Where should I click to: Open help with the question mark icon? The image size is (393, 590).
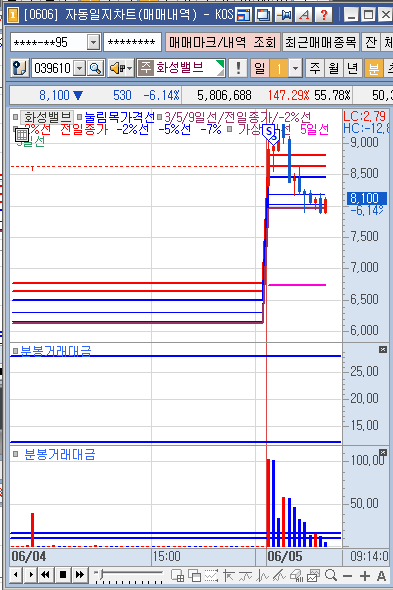point(324,15)
